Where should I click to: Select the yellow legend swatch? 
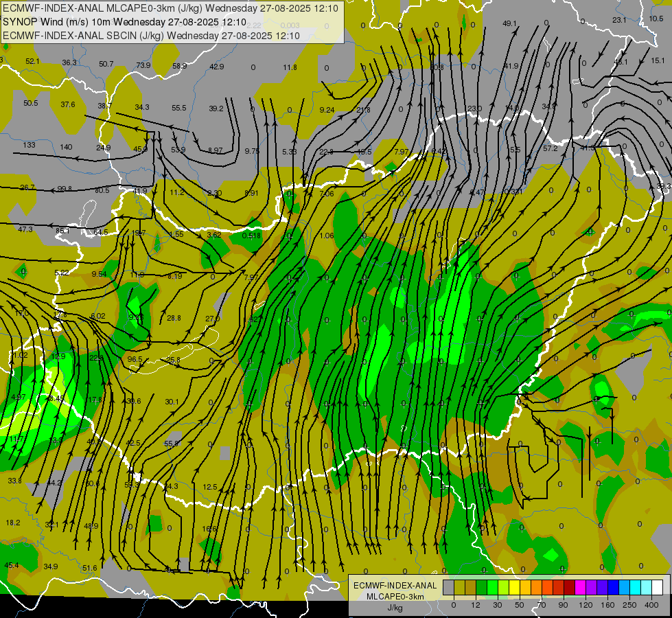[515, 587]
